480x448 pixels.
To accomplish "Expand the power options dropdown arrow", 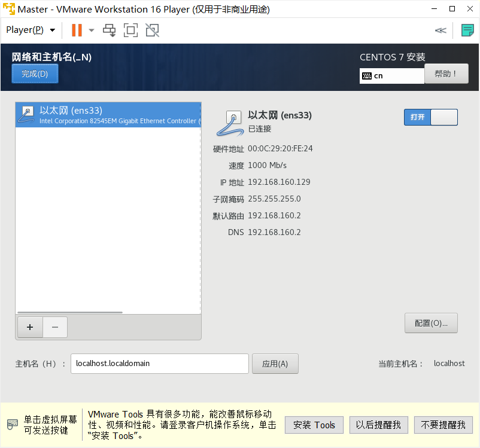I will (91, 31).
